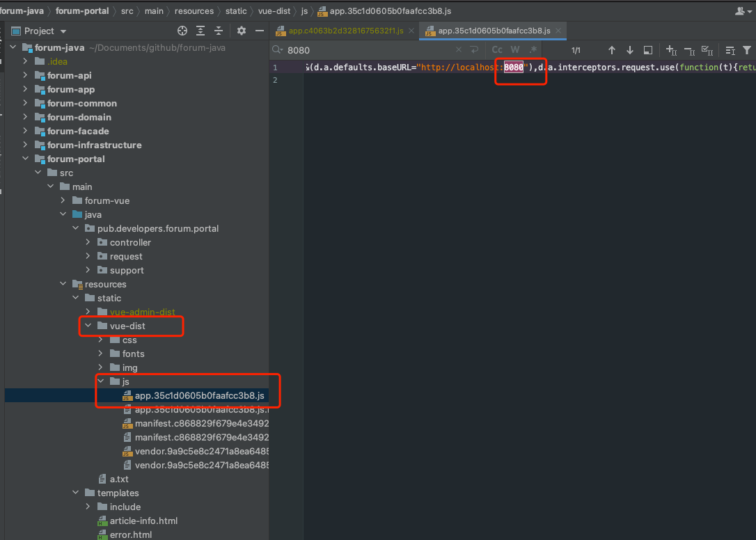Expand the forum-infrastructure module
756x540 pixels.
[x=25, y=145]
